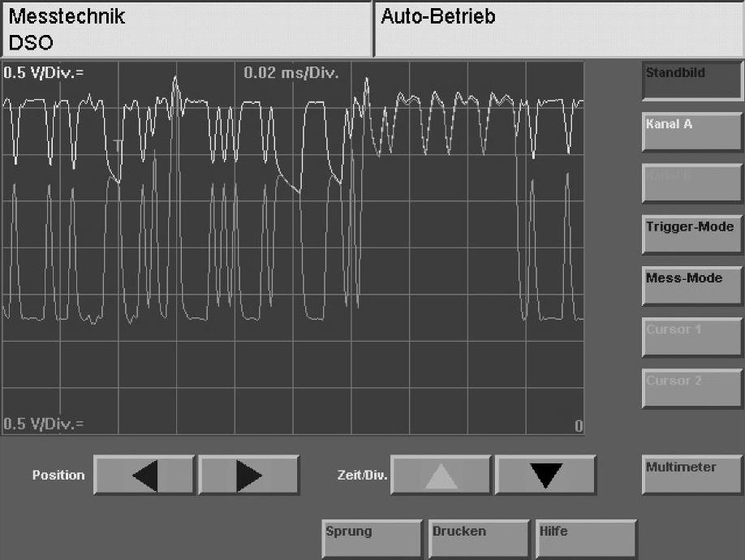Decrease Zeit/Div. with down arrow
The image size is (745, 560).
tap(545, 475)
